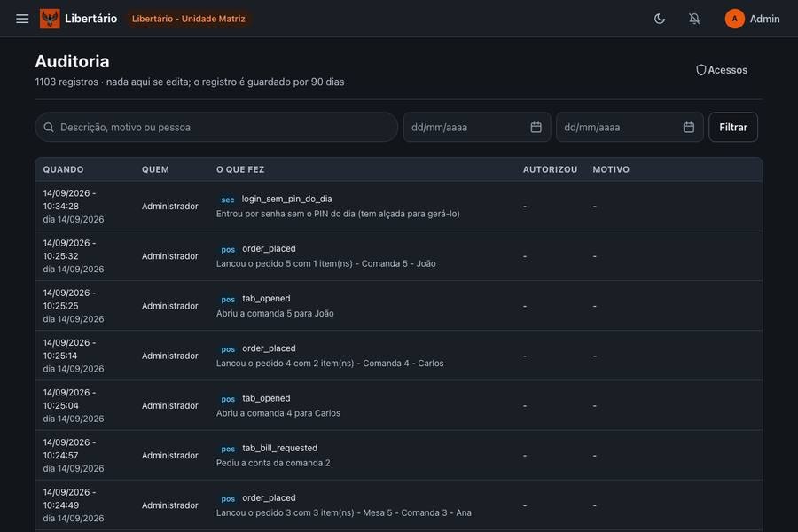Select the QUANDO column header

tap(63, 169)
